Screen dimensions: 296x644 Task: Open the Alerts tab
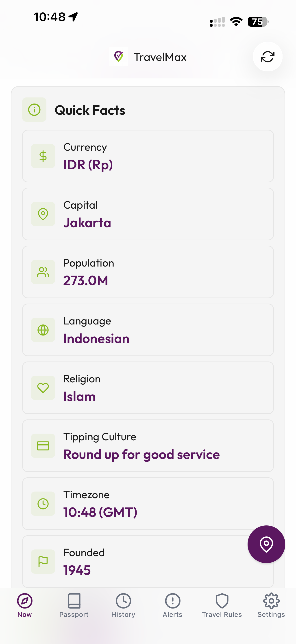172,605
